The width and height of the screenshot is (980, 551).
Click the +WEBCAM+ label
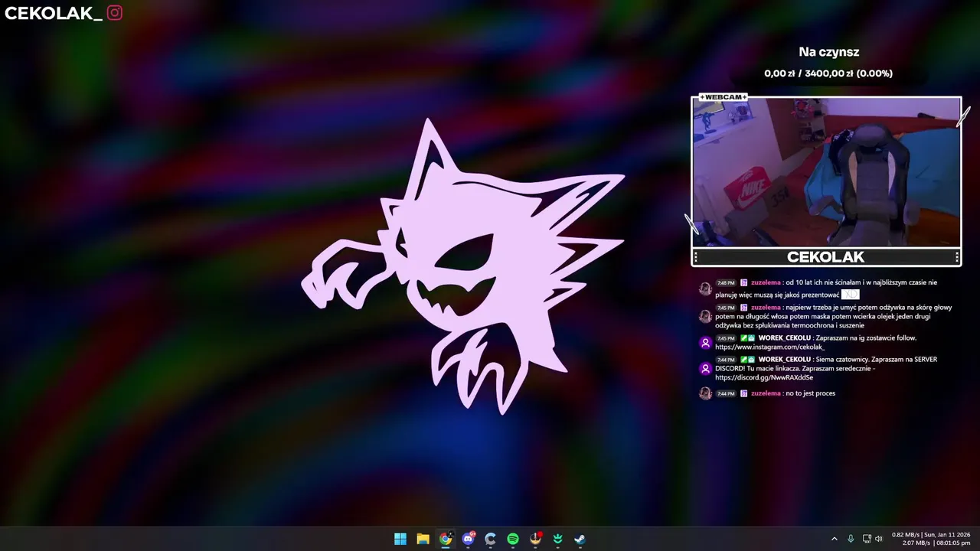pos(723,97)
